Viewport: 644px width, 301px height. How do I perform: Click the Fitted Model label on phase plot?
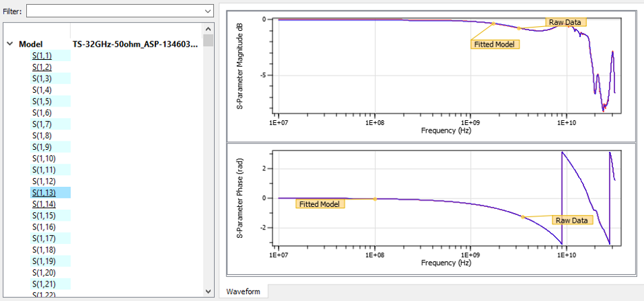click(320, 203)
